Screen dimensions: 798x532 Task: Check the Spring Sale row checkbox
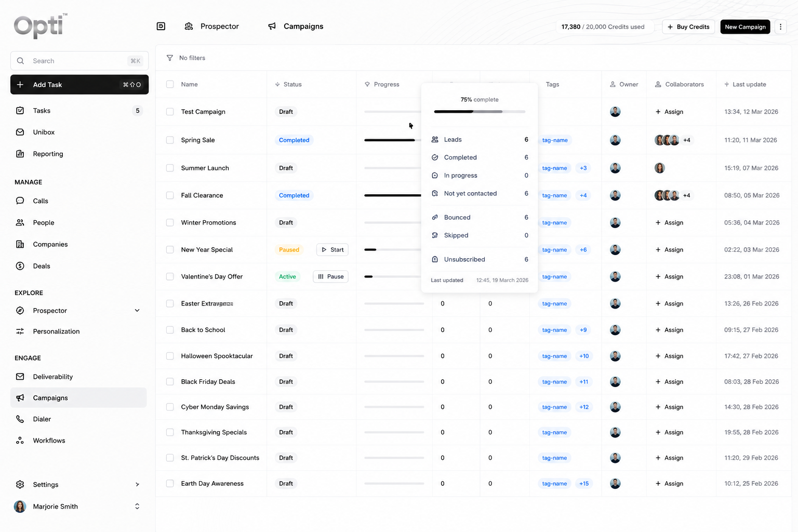[170, 140]
